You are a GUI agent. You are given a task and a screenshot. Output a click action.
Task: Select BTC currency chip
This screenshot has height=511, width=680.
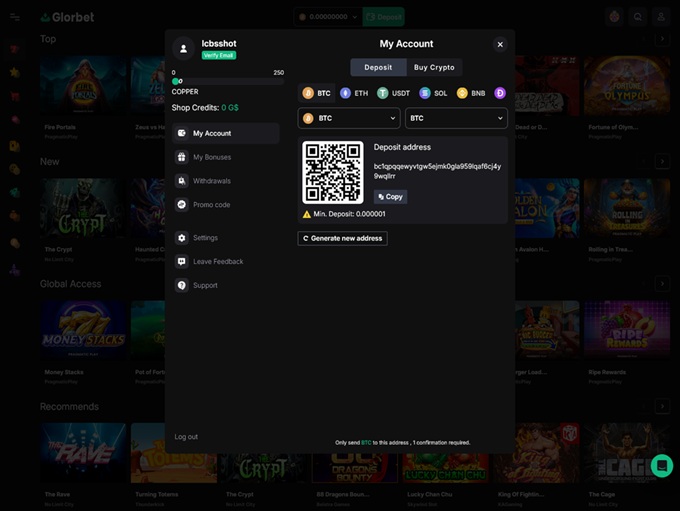(317, 93)
